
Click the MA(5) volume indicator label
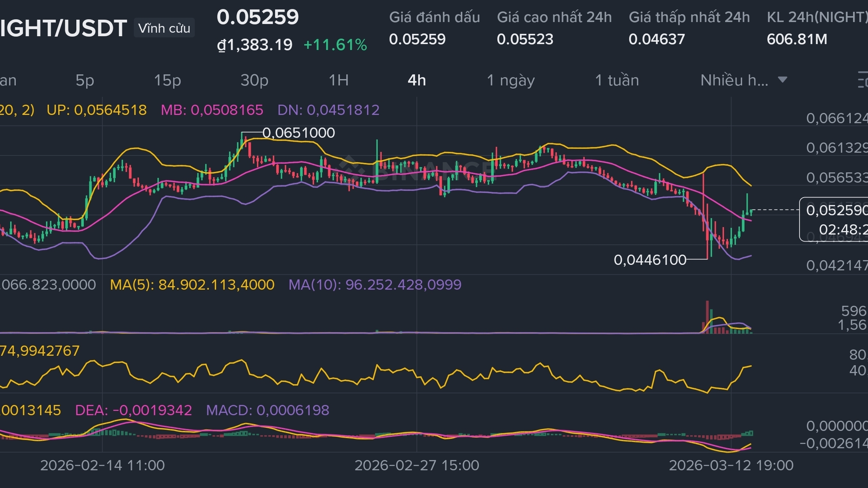tap(192, 285)
